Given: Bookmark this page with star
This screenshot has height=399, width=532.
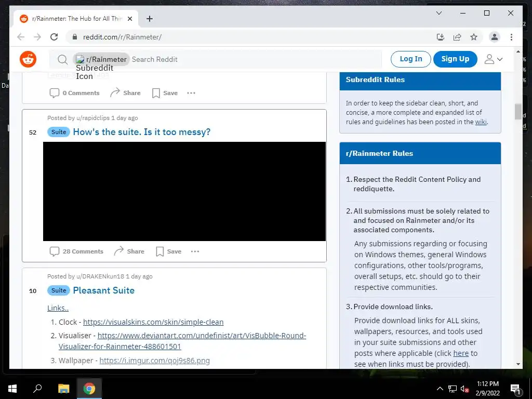Looking at the screenshot, I should (474, 37).
